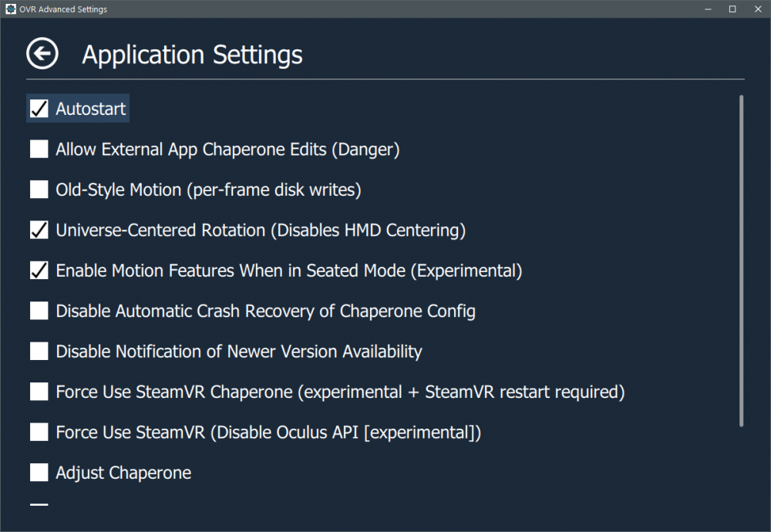Maximize the OVR Advanced Settings window

[x=732, y=9]
